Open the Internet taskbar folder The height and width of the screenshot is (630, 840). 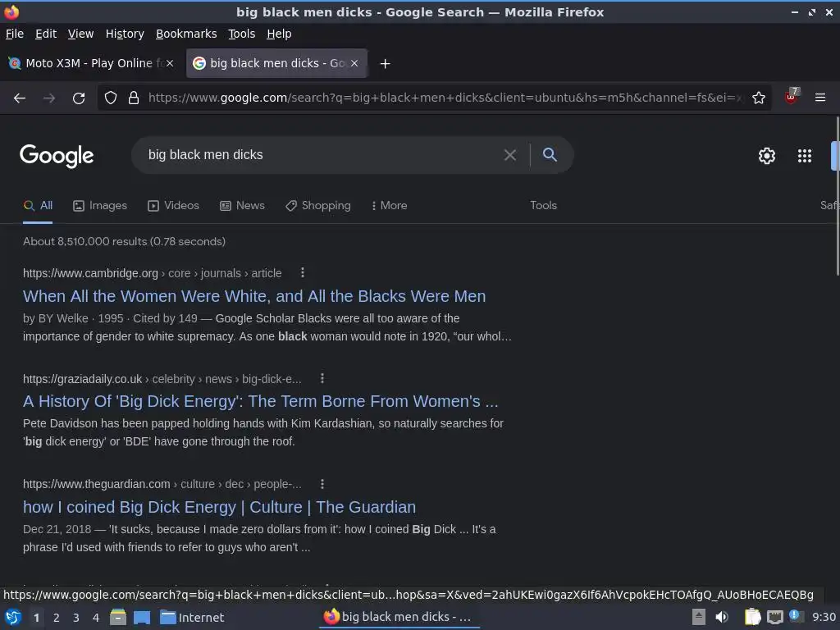point(192,618)
